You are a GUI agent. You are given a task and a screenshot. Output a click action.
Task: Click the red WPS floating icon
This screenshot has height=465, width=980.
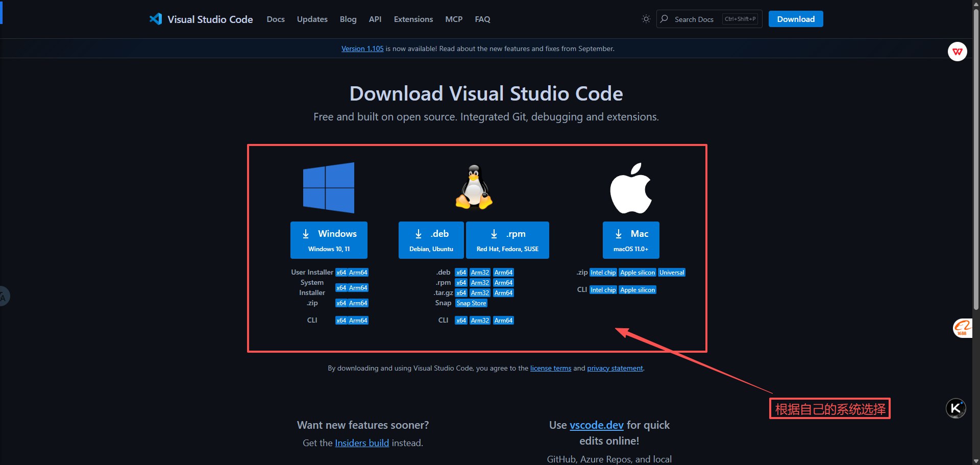point(957,52)
